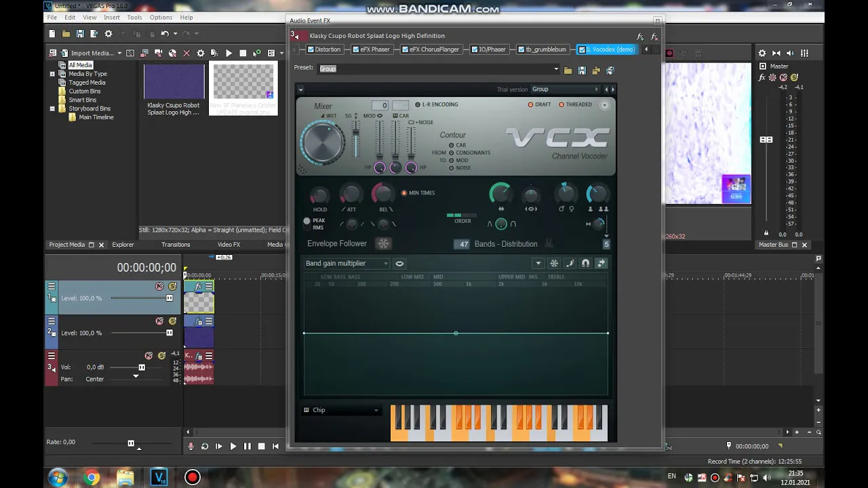Remove selected media with the red X icon
This screenshot has width=868, height=488.
click(x=186, y=53)
